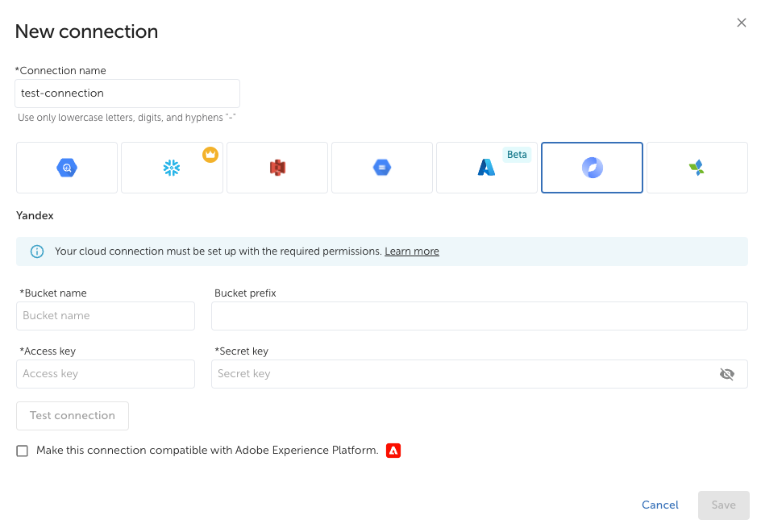Enable Adobe Experience Platform compatibility checkbox
This screenshot has height=532, width=761.
[23, 451]
